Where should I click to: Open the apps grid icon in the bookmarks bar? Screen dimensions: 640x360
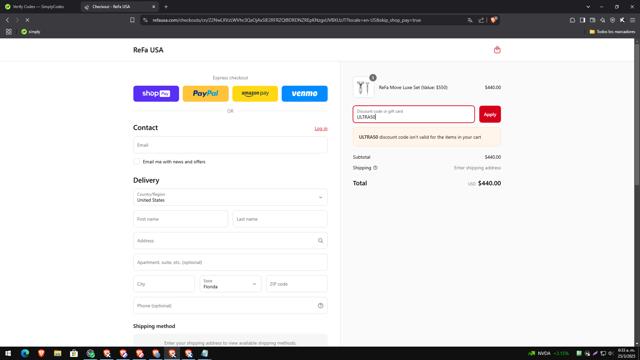click(x=9, y=31)
